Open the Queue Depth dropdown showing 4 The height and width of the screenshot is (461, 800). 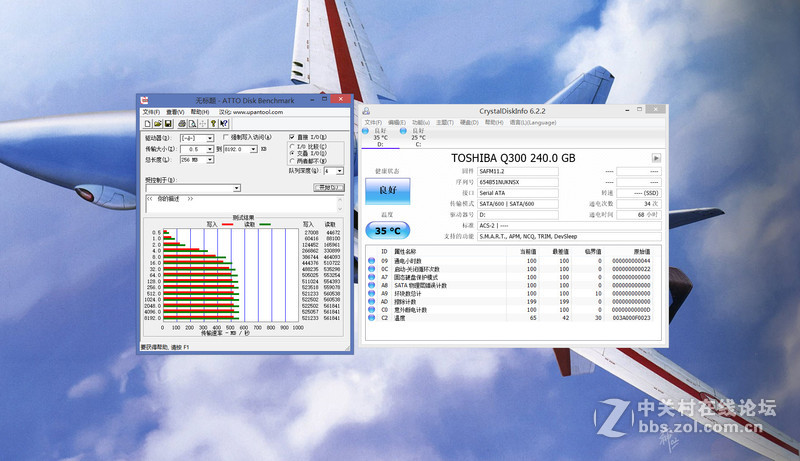tap(340, 171)
